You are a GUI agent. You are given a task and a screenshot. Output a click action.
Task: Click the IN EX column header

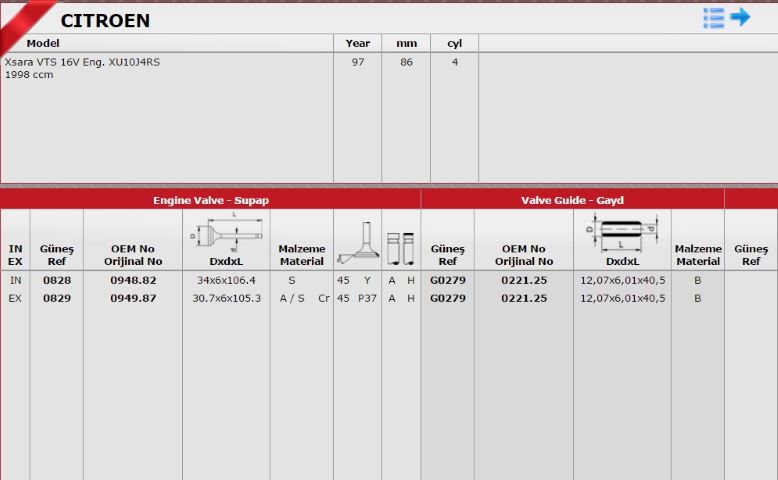point(15,255)
